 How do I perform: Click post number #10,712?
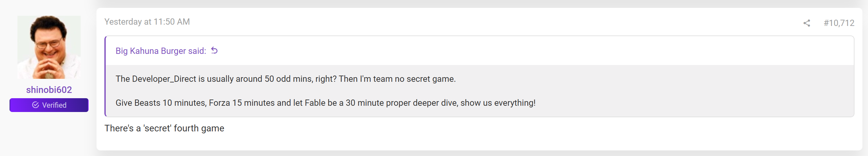[x=839, y=23]
